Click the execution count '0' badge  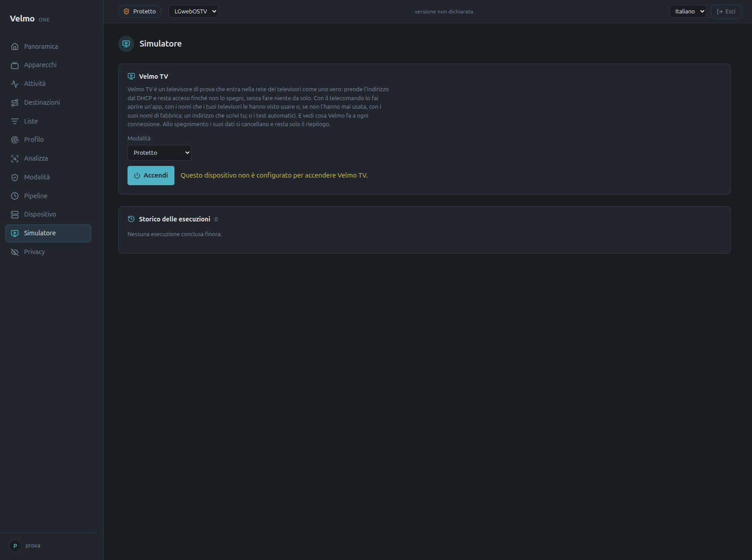(x=216, y=220)
